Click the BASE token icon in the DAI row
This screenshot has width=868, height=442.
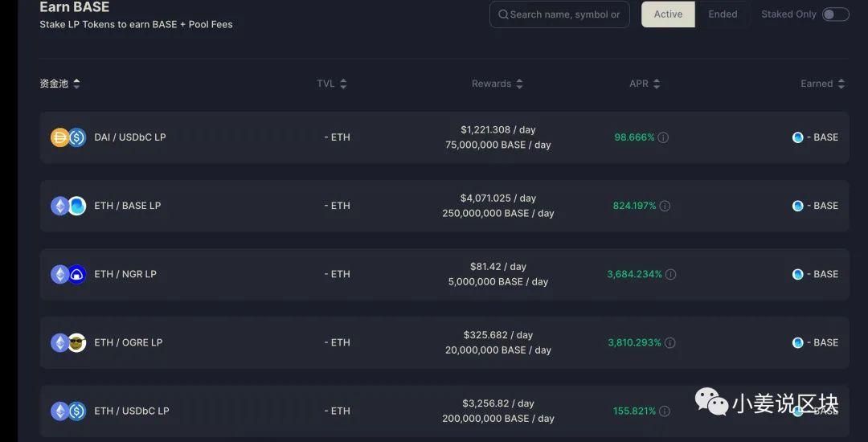798,137
